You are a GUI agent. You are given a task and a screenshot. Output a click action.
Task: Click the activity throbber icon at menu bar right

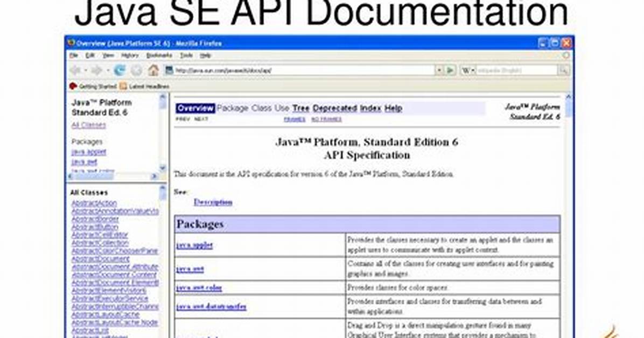[x=566, y=55]
